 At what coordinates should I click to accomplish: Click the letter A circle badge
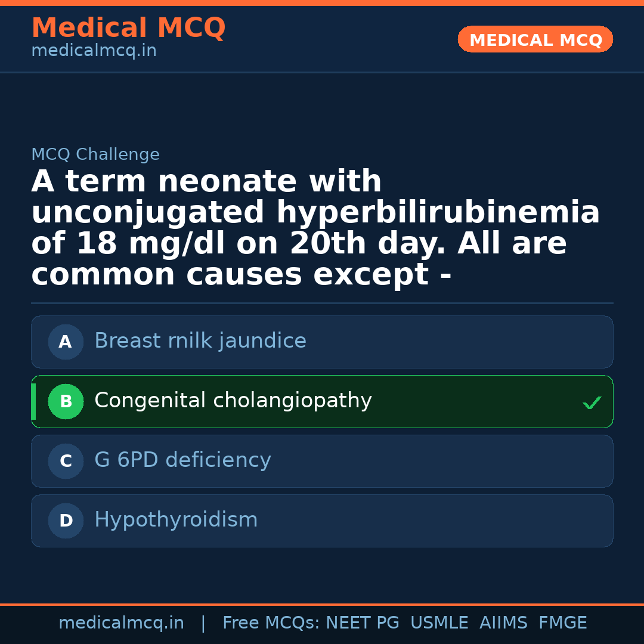coord(66,342)
